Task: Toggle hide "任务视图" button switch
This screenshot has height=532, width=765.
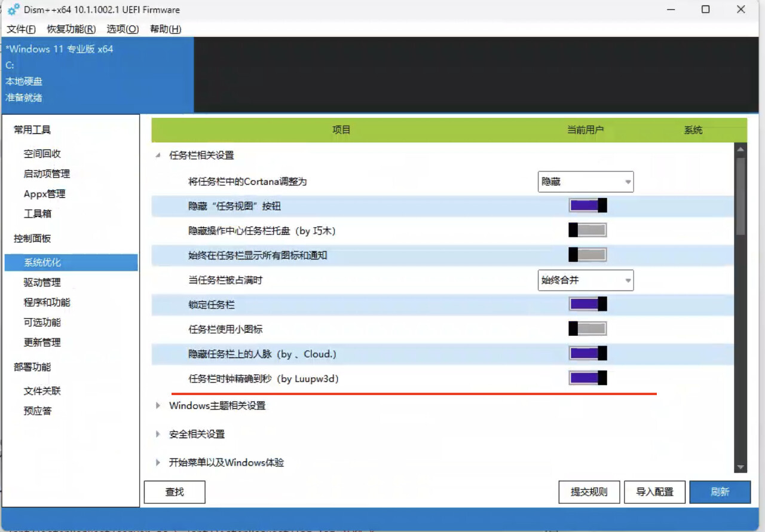Action: click(587, 206)
